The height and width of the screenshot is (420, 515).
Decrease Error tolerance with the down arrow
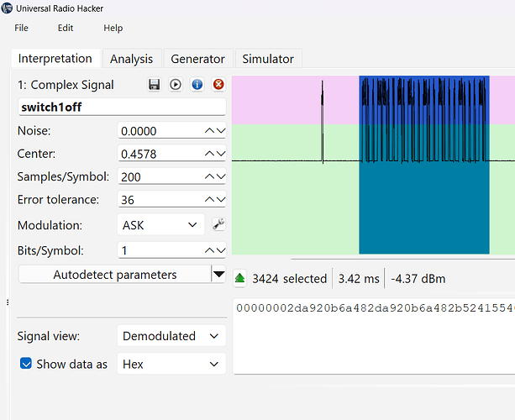pyautogui.click(x=221, y=200)
